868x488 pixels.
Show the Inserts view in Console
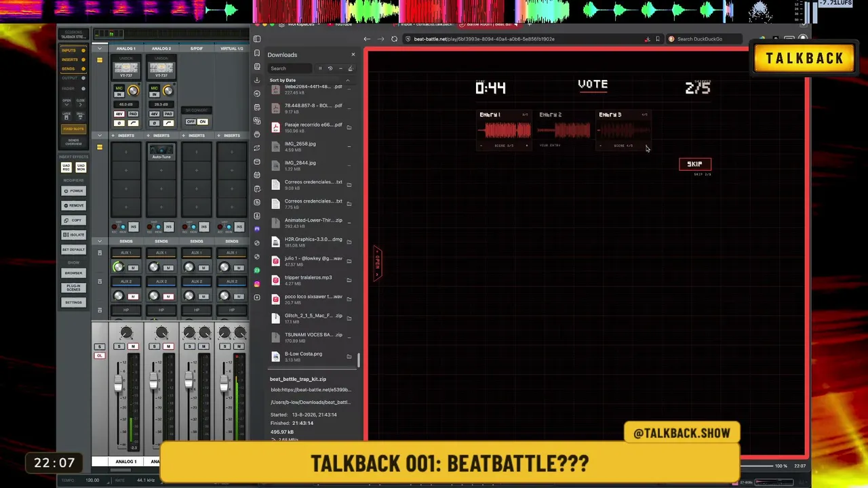(x=73, y=60)
